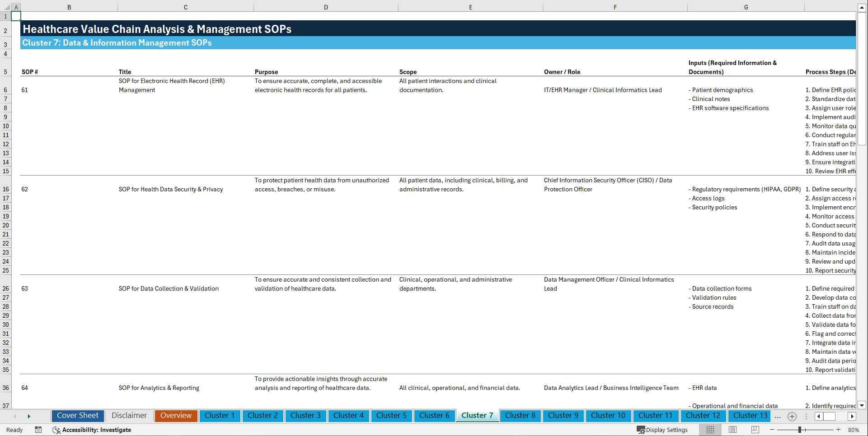Switch to the Cover Sheet tab
Viewport: 868px width, 436px height.
[x=77, y=416]
